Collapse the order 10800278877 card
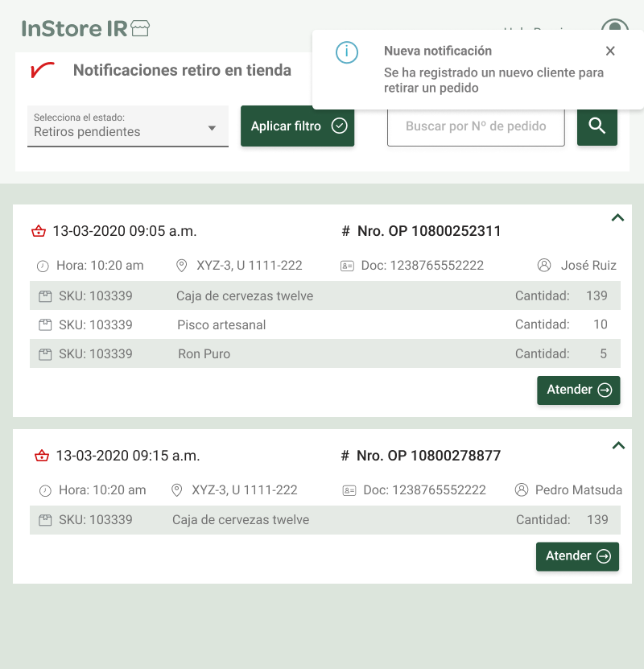 coord(617,445)
